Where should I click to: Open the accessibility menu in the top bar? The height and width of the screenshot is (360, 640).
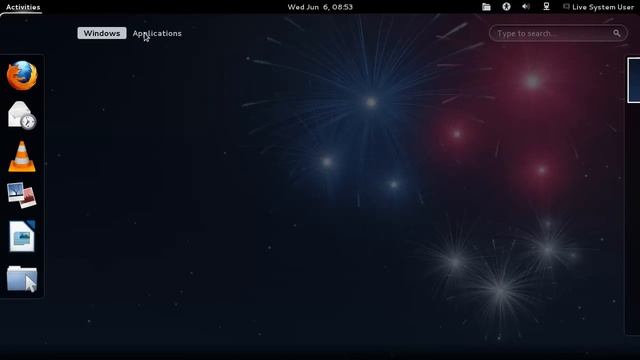coord(507,7)
